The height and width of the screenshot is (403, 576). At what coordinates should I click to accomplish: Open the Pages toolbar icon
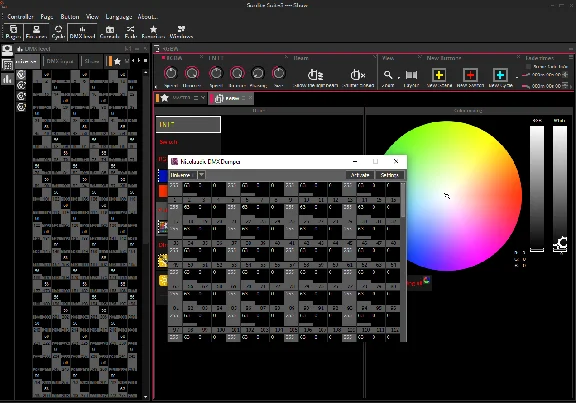[13, 32]
